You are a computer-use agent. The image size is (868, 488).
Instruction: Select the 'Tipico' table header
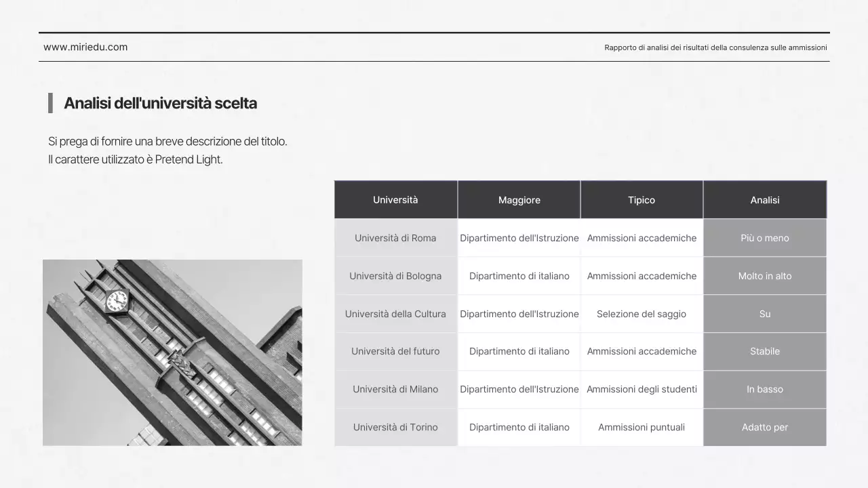click(x=642, y=199)
